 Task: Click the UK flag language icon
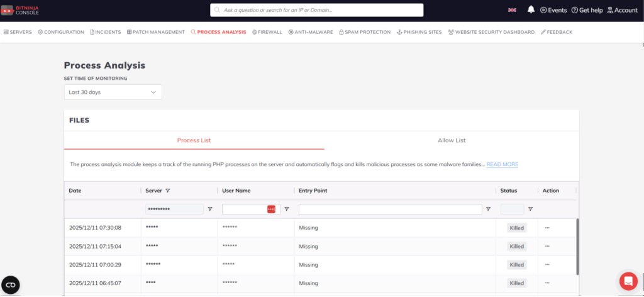(x=513, y=10)
